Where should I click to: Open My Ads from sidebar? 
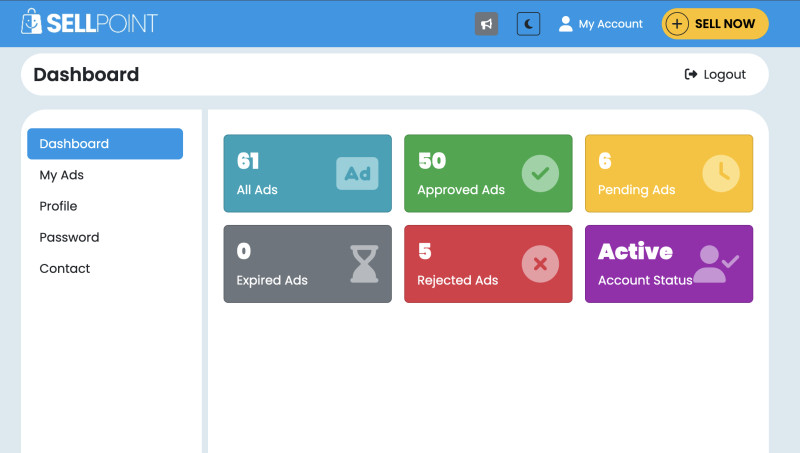(62, 175)
